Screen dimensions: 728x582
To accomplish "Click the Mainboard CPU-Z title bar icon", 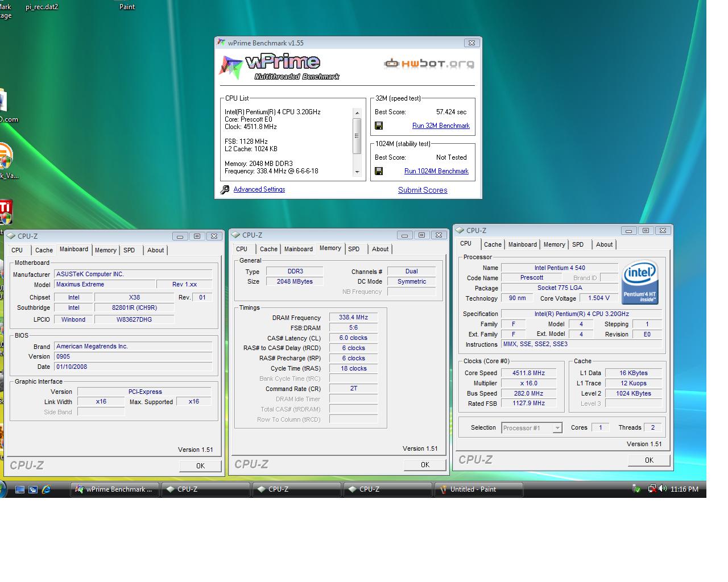I will pyautogui.click(x=11, y=236).
